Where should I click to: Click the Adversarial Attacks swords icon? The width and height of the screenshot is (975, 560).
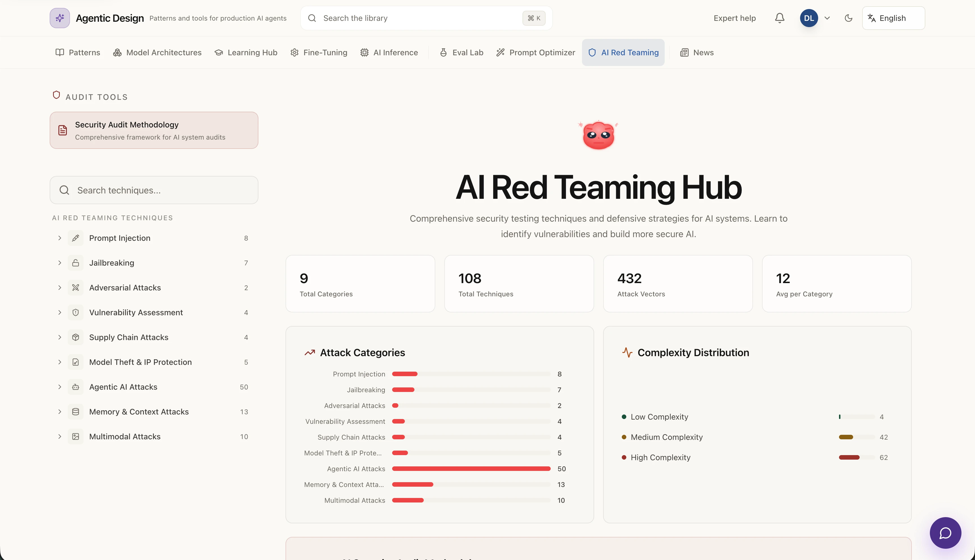pos(76,288)
